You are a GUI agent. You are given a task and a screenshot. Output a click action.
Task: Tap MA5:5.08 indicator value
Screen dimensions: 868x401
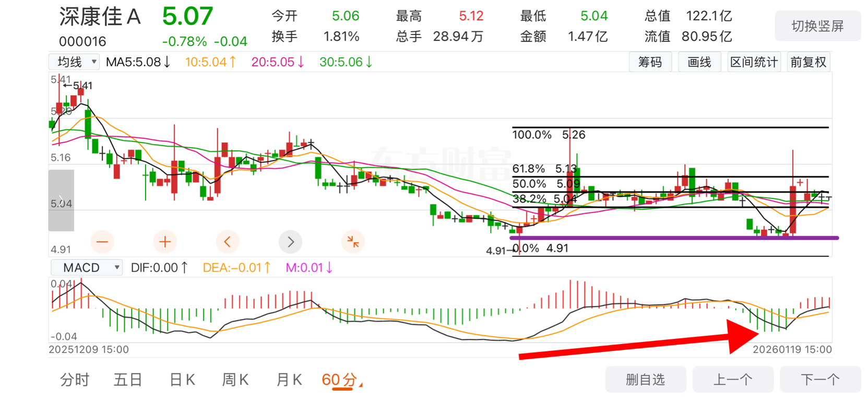point(138,62)
